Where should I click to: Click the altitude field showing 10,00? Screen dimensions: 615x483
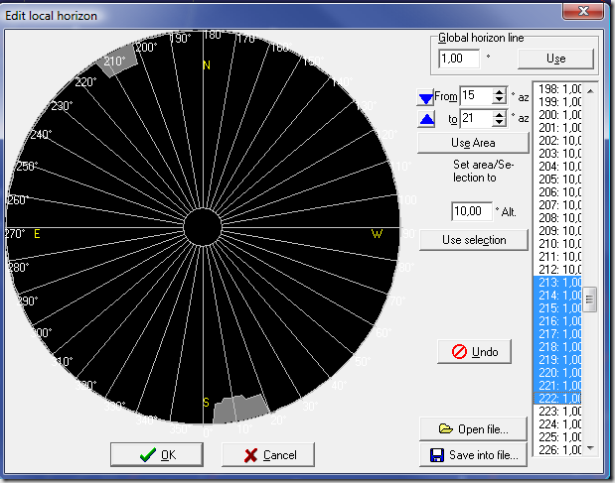471,211
